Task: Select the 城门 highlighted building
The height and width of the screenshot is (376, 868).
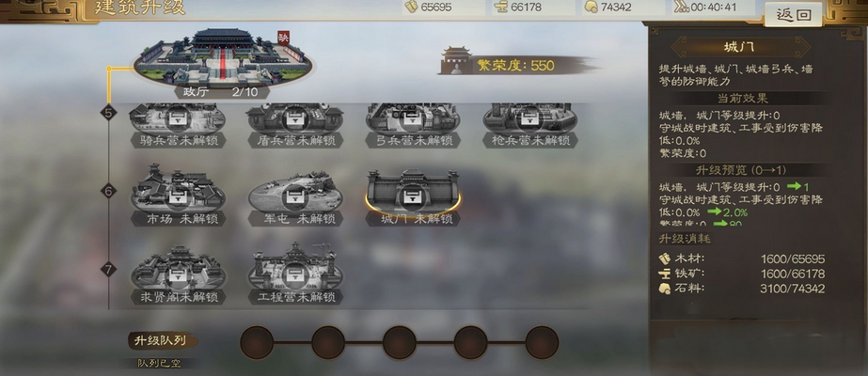Action: (x=413, y=196)
